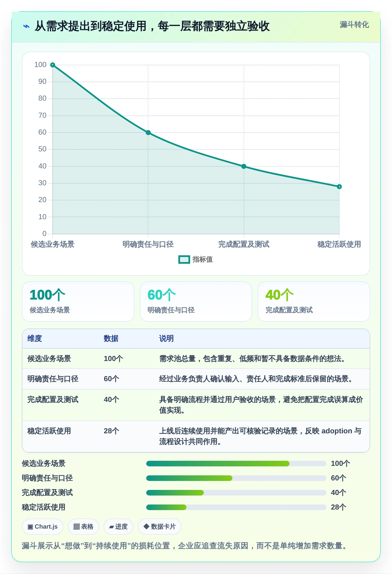Toggle the 指标值 legend swatch
Image resolution: width=392 pixels, height=574 pixels.
coord(184,260)
